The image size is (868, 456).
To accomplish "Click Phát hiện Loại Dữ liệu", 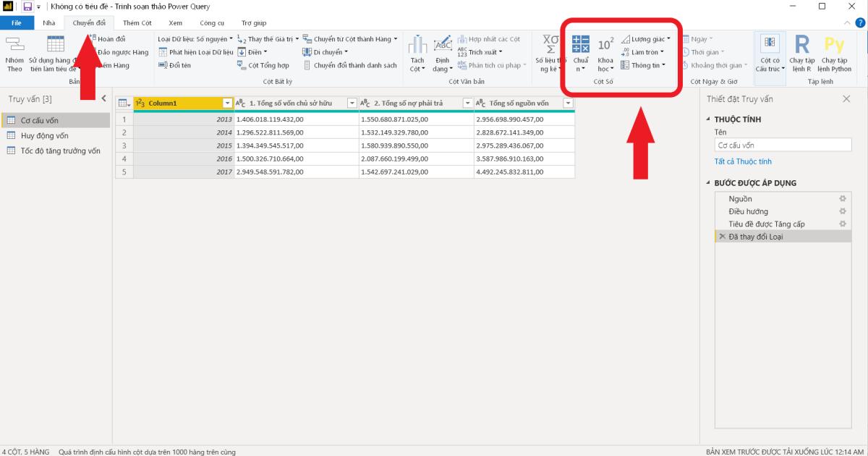I will click(195, 52).
